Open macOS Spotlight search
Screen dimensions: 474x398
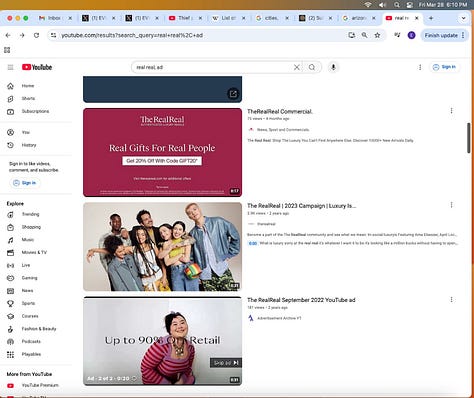397,5
